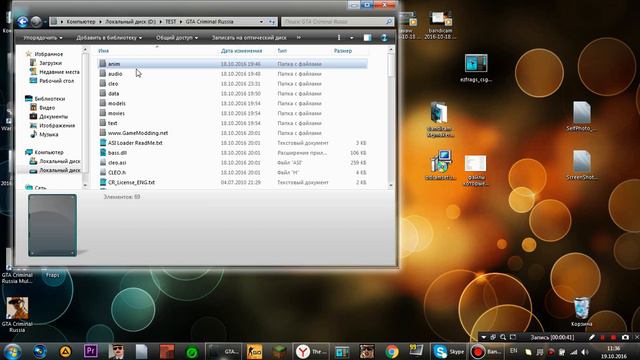Select the movies folder
The image size is (640, 360).
point(232,113)
